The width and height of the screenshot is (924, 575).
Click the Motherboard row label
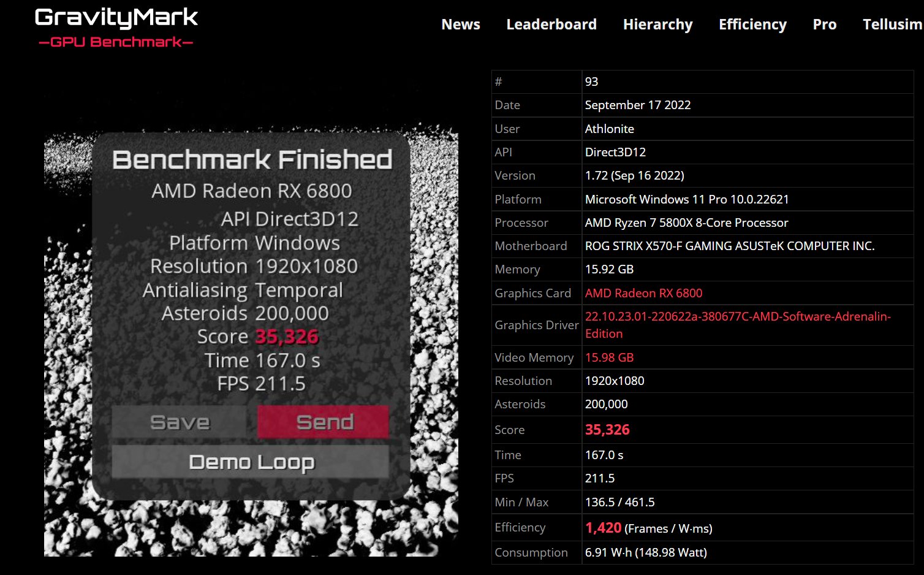click(x=531, y=246)
